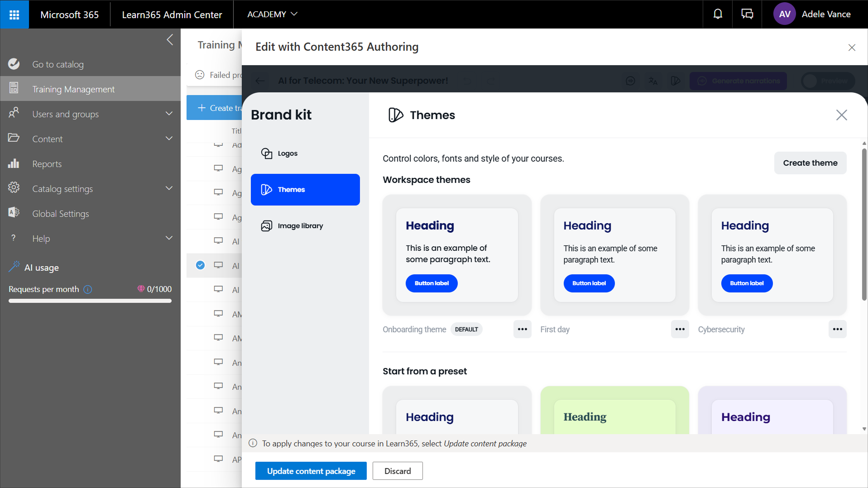Click the Adele Vance avatar
This screenshot has height=488, width=868.
[785, 14]
